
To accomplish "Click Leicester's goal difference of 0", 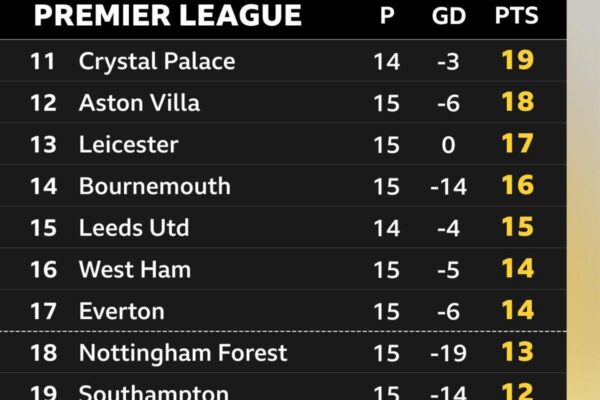I will click(448, 145).
